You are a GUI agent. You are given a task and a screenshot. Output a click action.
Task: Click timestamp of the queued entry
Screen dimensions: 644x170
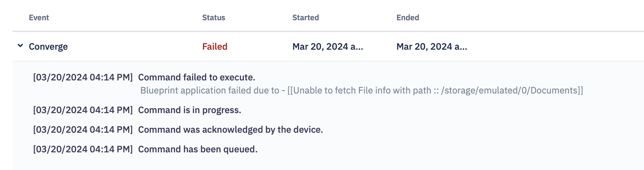click(x=83, y=149)
